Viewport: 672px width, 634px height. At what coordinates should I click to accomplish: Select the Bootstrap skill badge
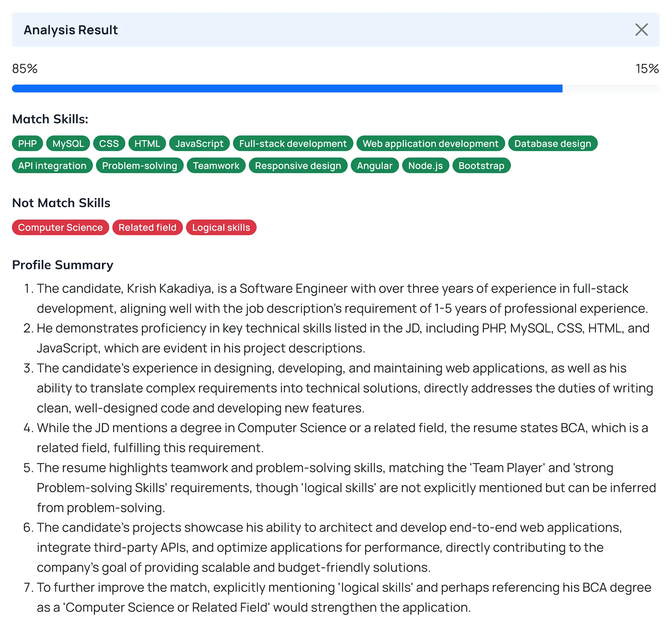coord(481,166)
